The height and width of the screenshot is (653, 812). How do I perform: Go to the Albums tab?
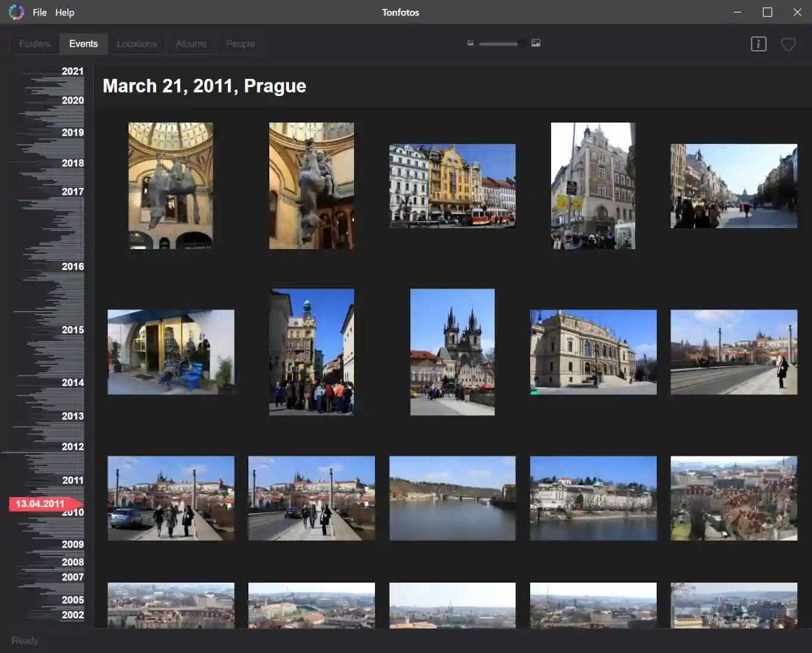pyautogui.click(x=191, y=44)
